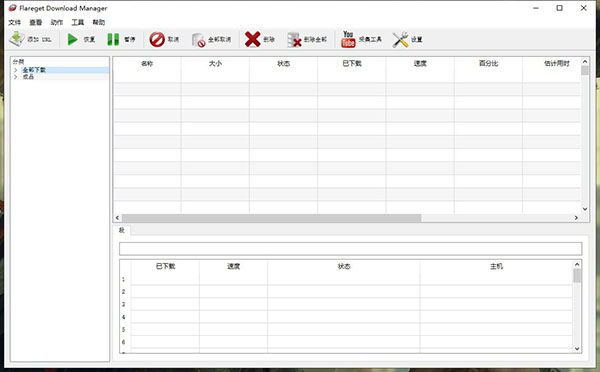The height and width of the screenshot is (372, 600).
Task: Click the download list scroll down arrow
Action: pyautogui.click(x=585, y=209)
